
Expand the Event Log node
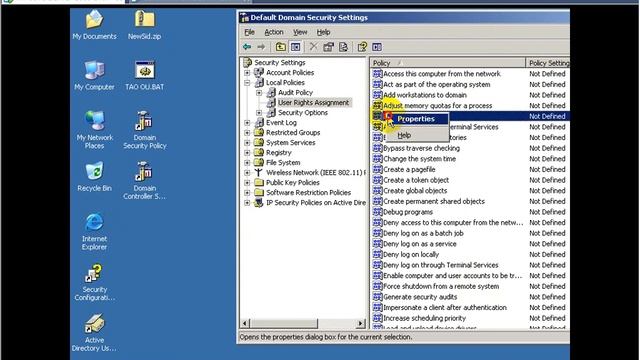(x=247, y=123)
